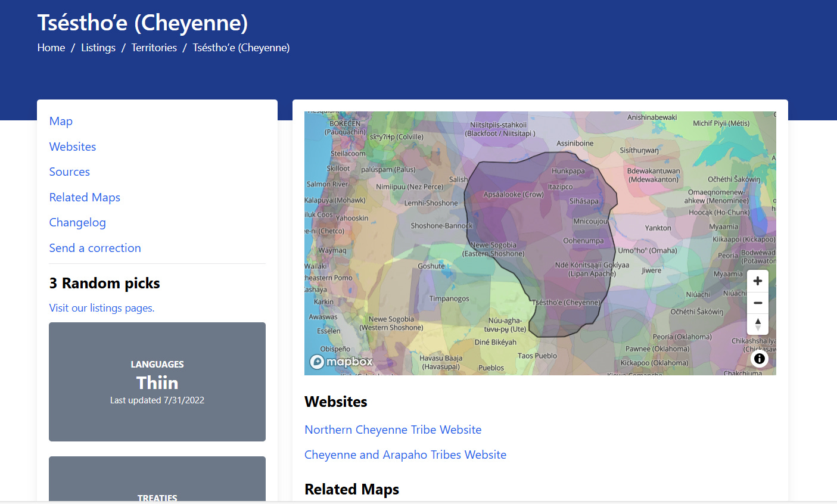Select Send a correction link
The height and width of the screenshot is (504, 837).
[x=95, y=248]
